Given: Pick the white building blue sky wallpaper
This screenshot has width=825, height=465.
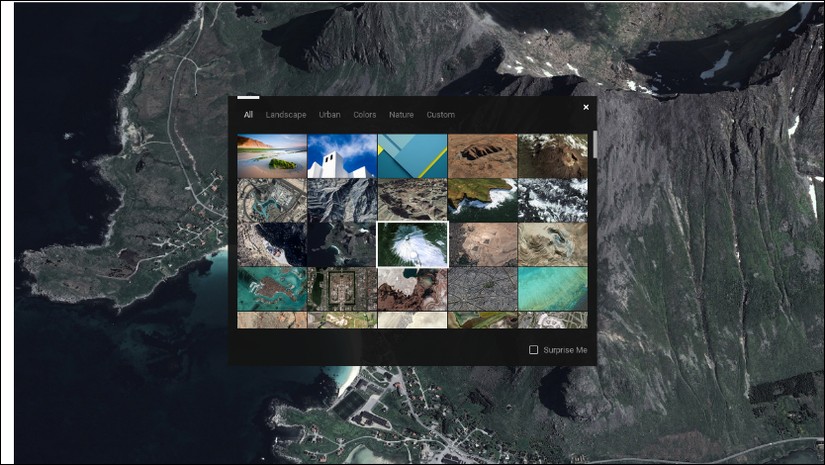Looking at the screenshot, I should click(342, 156).
